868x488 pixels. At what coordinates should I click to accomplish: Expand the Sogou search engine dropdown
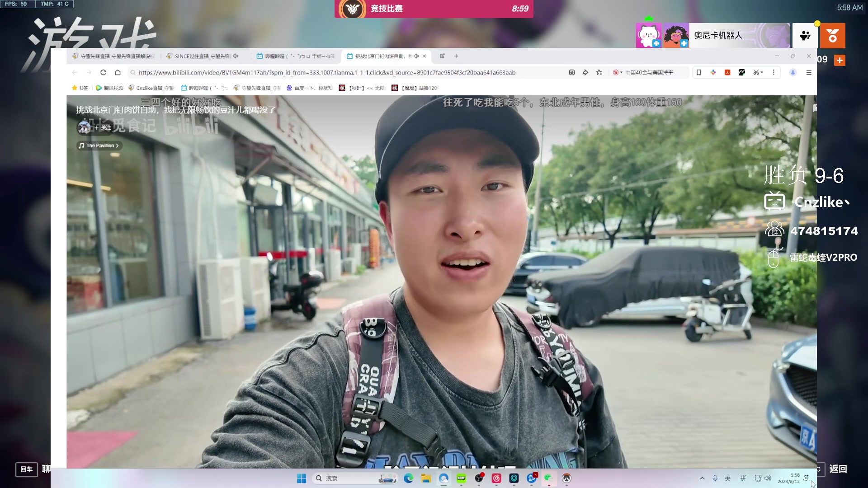pyautogui.click(x=618, y=72)
